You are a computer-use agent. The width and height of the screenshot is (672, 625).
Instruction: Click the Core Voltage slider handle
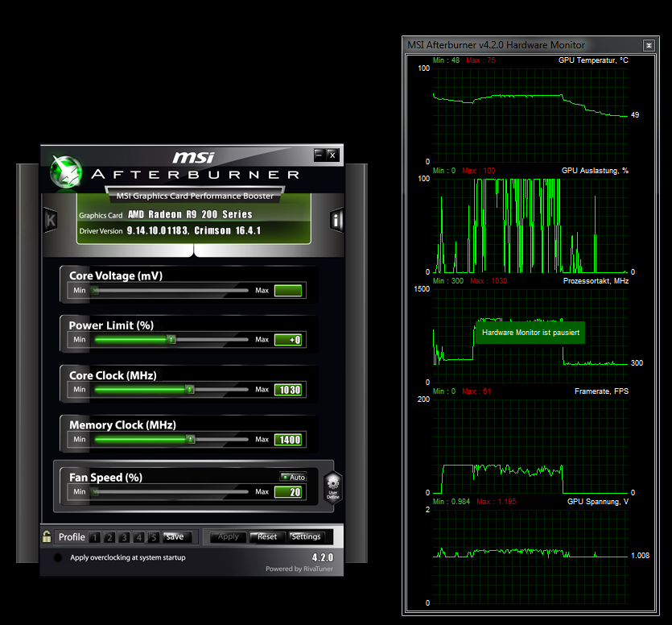[x=96, y=291]
